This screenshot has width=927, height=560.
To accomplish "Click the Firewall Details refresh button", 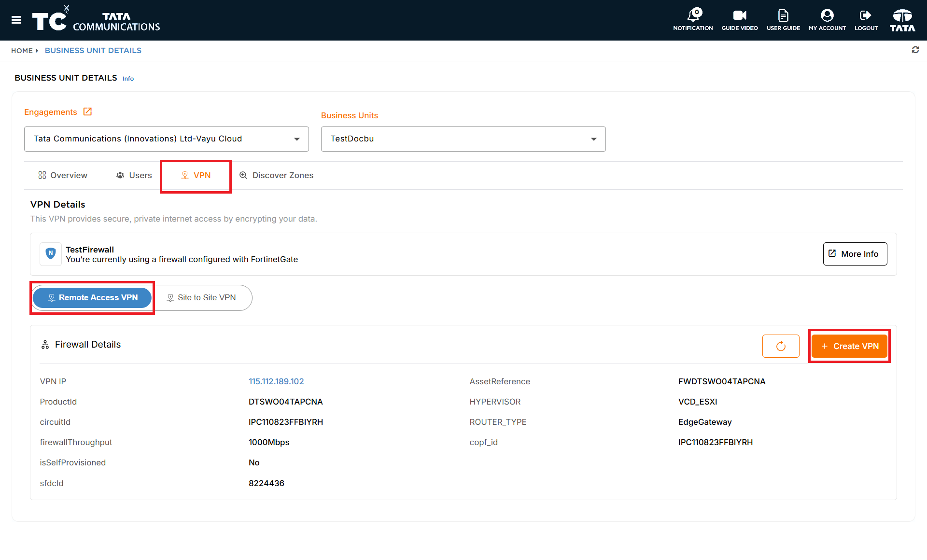I will pyautogui.click(x=781, y=346).
